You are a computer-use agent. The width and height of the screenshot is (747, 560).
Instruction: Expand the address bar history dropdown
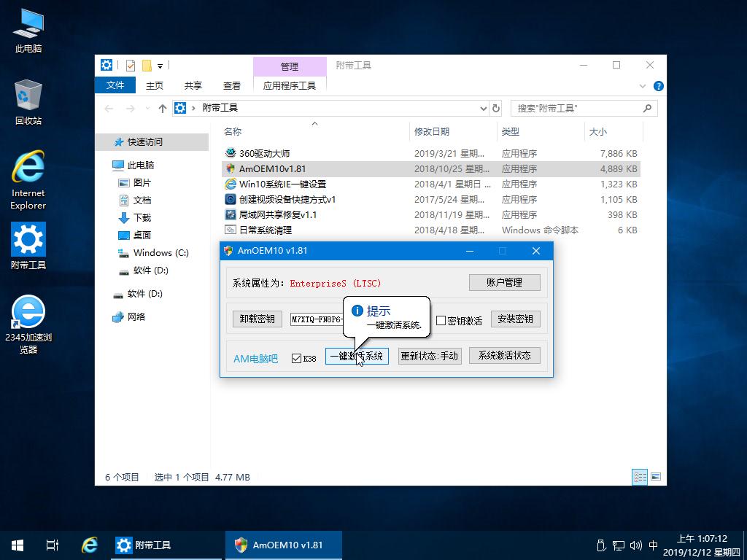483,108
